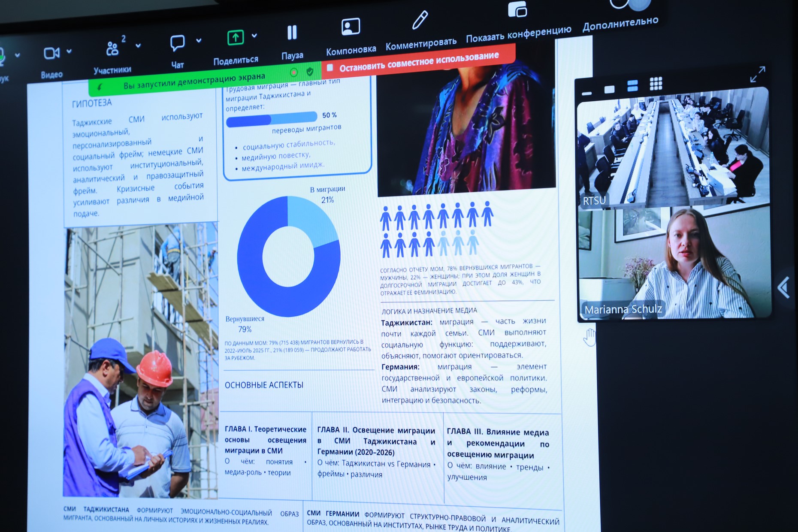Select the Комментировать pencil annotate tool
798x532 pixels.
tap(420, 20)
